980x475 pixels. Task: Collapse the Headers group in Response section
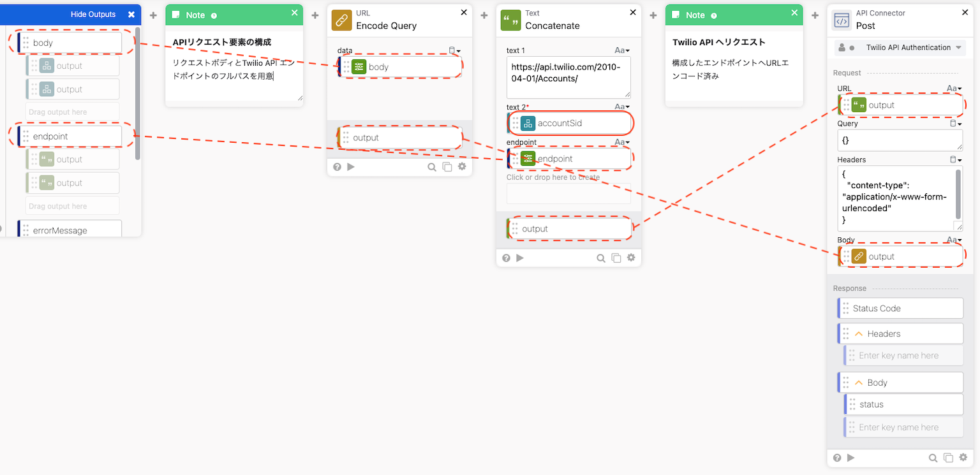tap(858, 333)
